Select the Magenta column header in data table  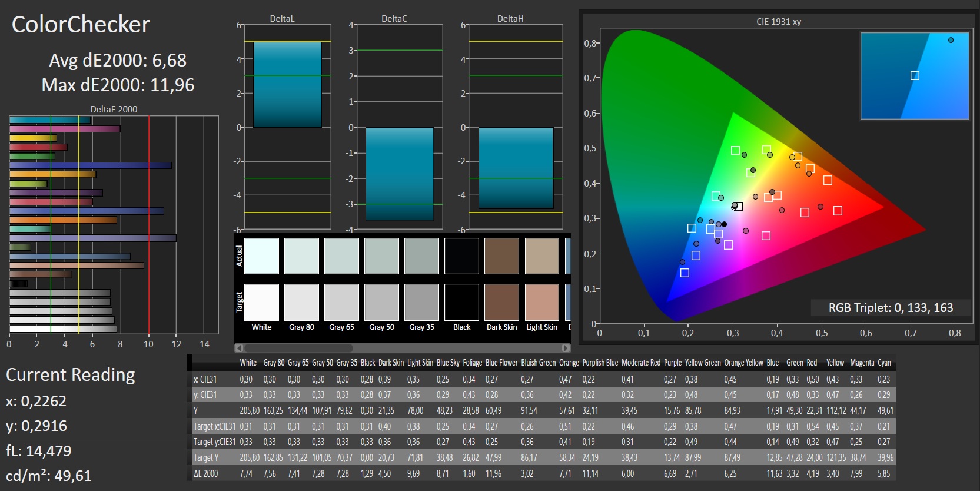tap(862, 363)
